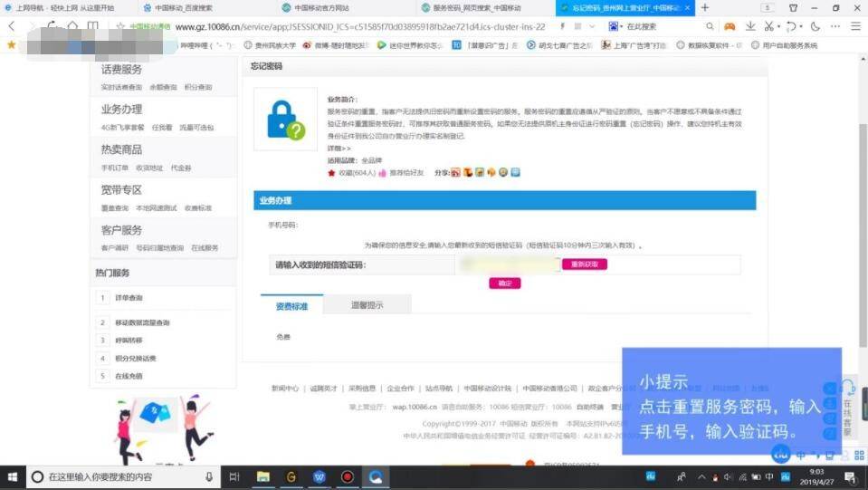Image resolution: width=868 pixels, height=490 pixels.
Task: Click the blue lock password icon
Action: 286,119
